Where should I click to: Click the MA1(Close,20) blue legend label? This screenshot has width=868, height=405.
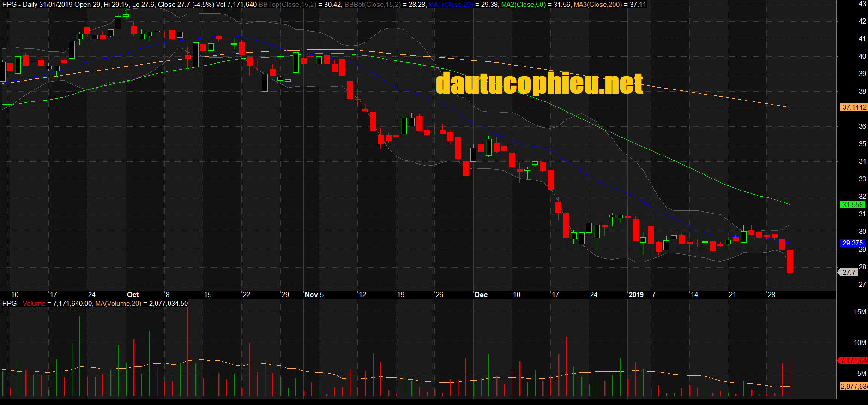click(450, 5)
